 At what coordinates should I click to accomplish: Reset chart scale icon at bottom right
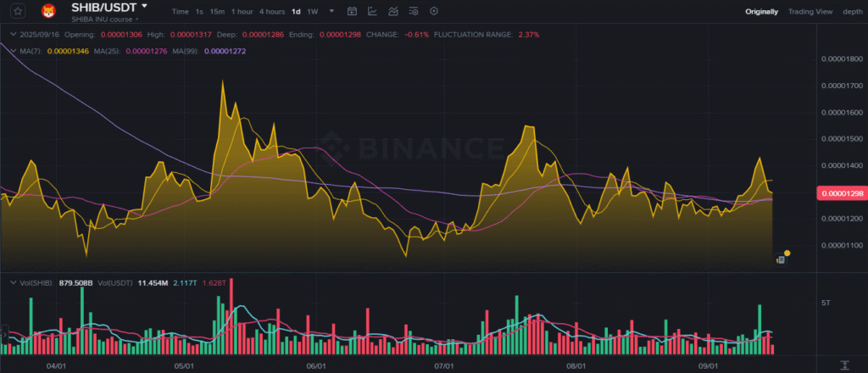click(x=844, y=365)
